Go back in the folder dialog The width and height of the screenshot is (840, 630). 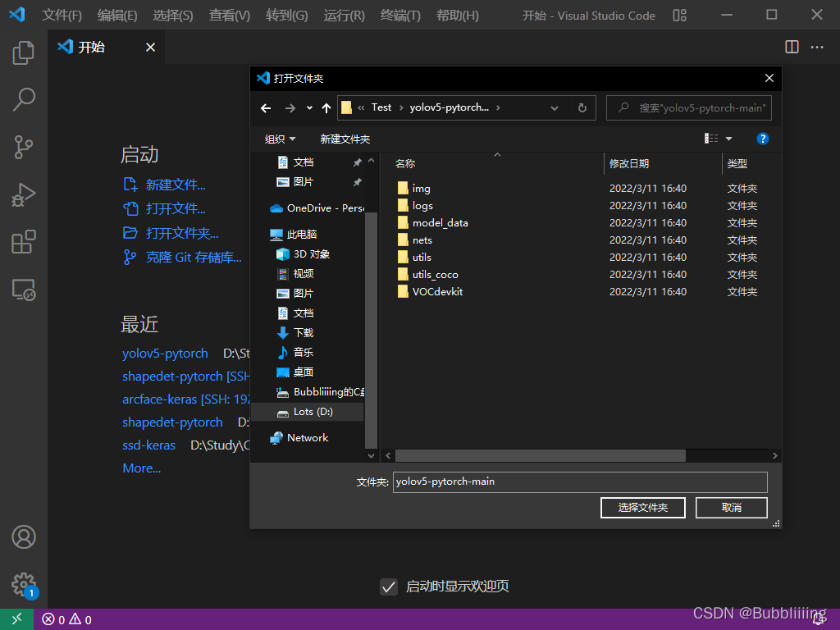[266, 108]
